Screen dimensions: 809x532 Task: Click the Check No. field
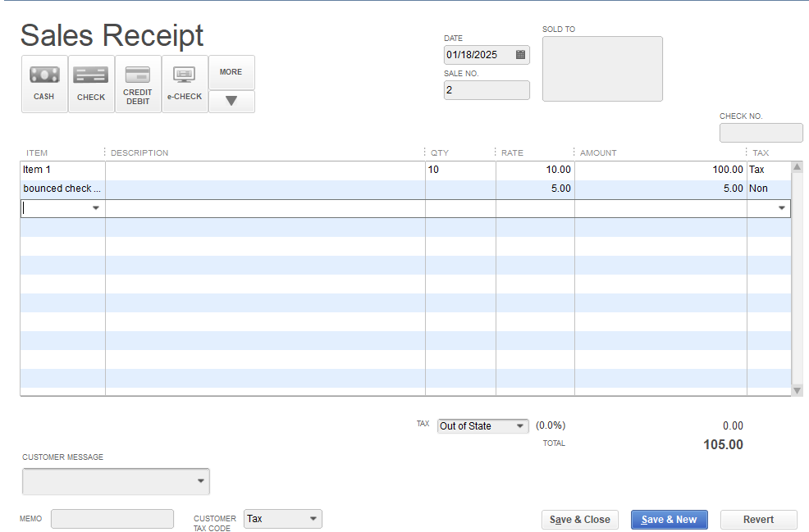pos(761,133)
